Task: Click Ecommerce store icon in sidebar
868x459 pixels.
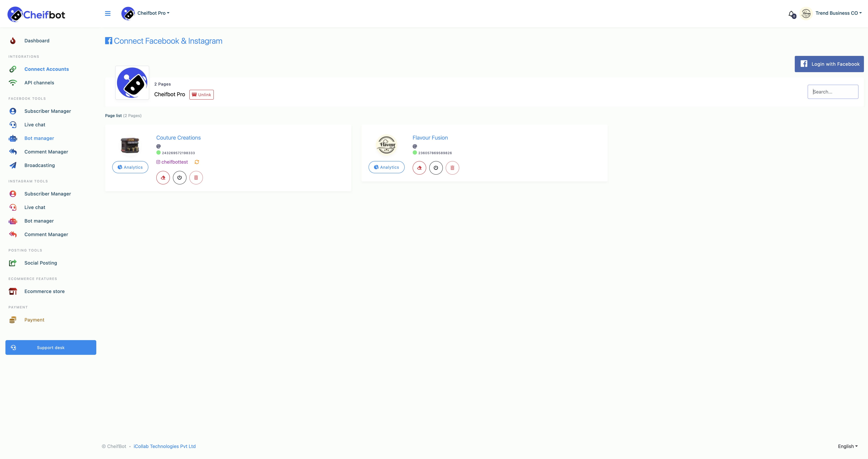Action: (13, 291)
